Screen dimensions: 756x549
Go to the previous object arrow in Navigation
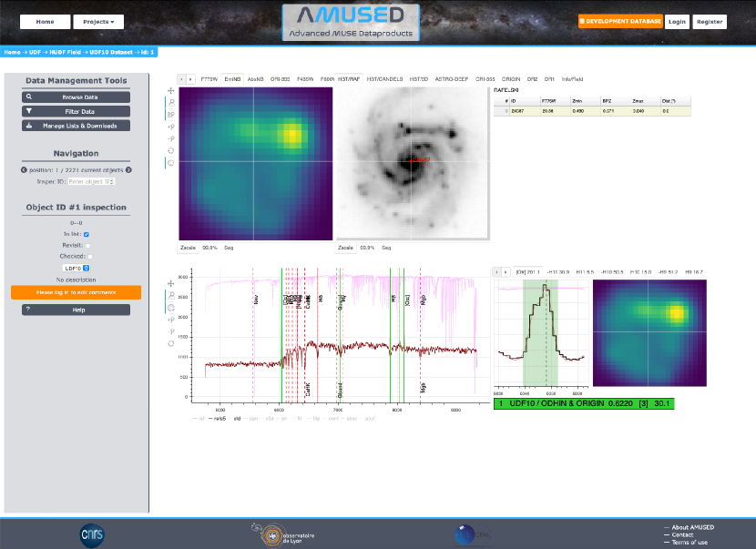(24, 170)
